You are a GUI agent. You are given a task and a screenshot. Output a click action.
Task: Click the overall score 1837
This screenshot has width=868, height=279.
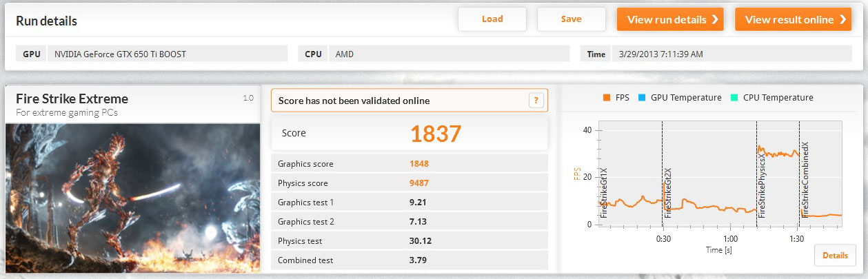click(x=436, y=134)
